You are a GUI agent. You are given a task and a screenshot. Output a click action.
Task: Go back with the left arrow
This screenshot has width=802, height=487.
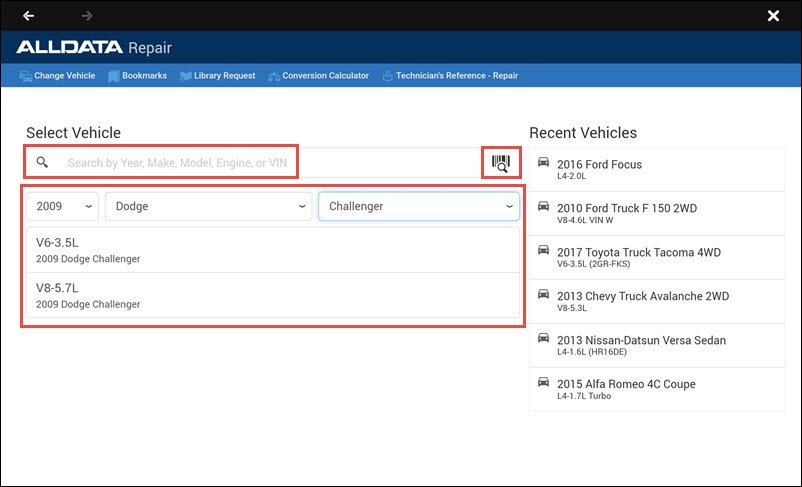29,16
